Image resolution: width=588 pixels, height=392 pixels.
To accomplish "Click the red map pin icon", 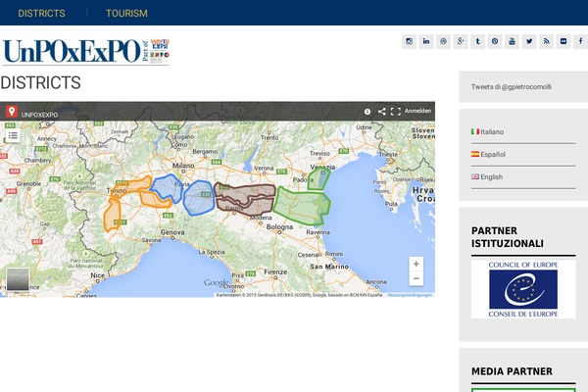I will [x=12, y=112].
